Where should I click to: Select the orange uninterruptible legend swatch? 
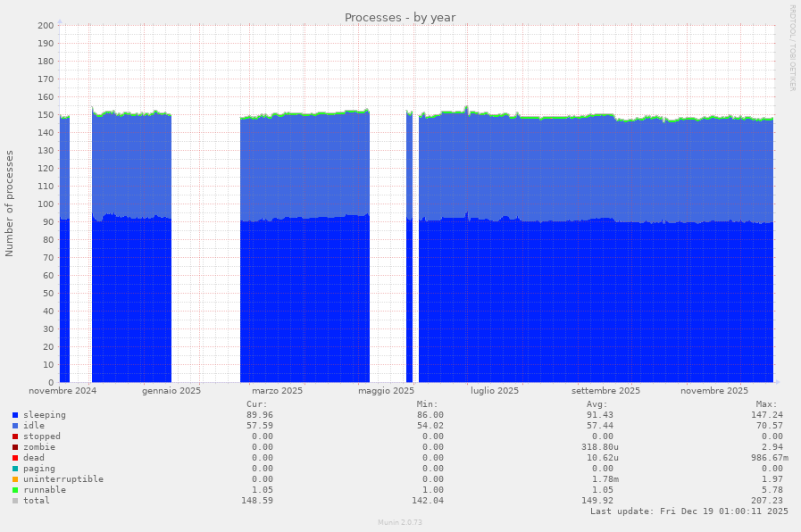(x=15, y=479)
